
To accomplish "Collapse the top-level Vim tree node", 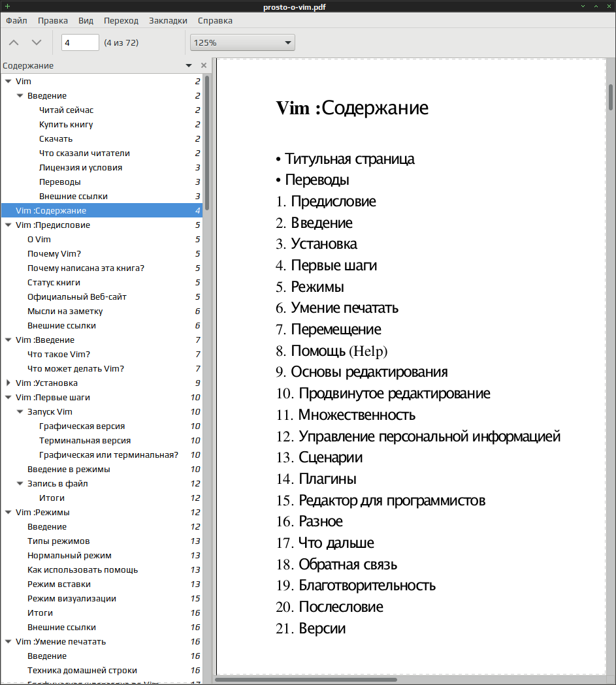I will 8,81.
